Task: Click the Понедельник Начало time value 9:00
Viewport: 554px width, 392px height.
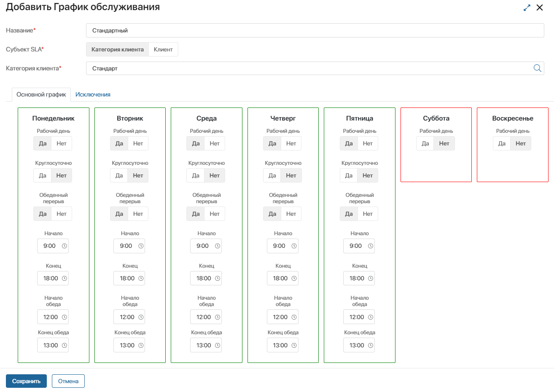Action: coord(49,246)
